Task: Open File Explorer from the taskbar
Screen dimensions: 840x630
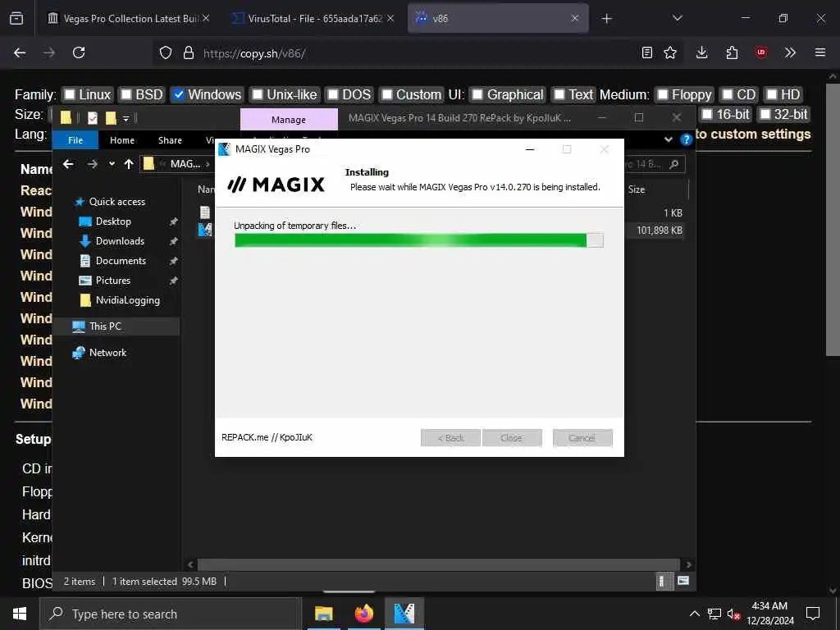Action: (x=323, y=614)
